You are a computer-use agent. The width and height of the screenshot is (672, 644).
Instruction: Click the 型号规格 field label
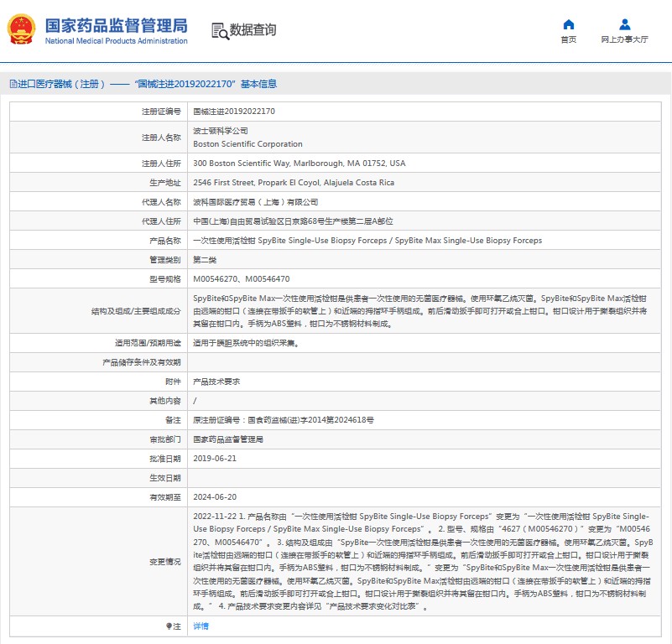pyautogui.click(x=165, y=279)
